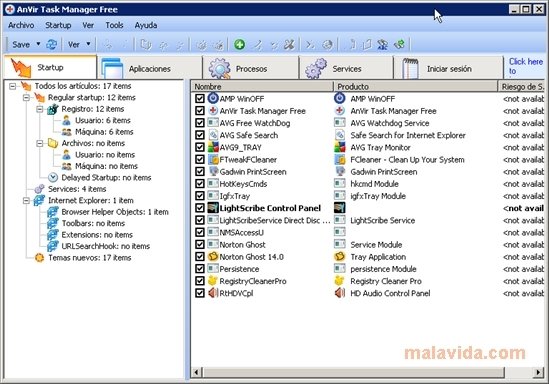Click toolbar icon left of green arrows icon
549x384 pixels.
[x=382, y=44]
